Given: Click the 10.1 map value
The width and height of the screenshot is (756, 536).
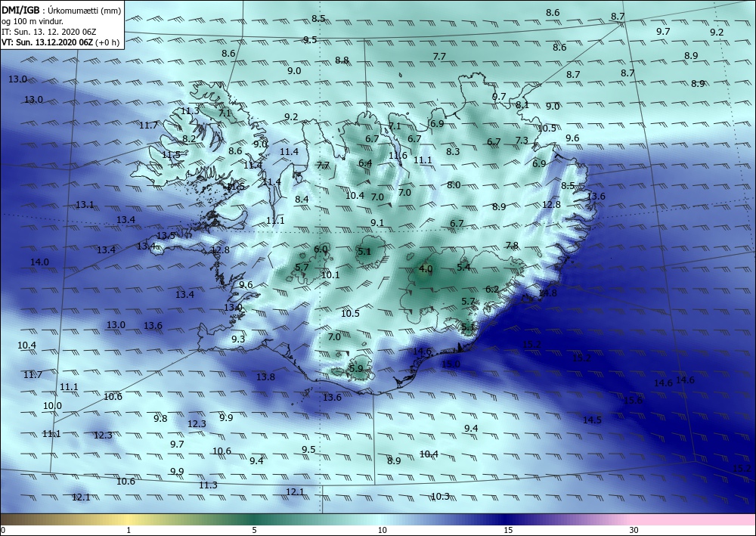Looking at the screenshot, I should [x=330, y=275].
